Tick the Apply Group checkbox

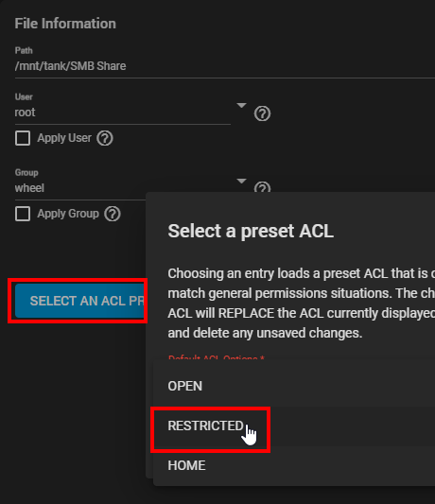pos(23,214)
